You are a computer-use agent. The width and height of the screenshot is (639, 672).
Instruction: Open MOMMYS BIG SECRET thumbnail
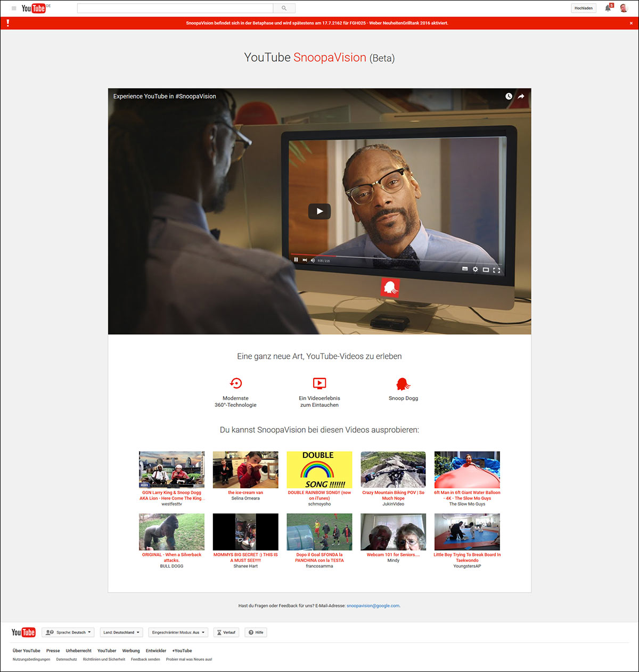[245, 532]
